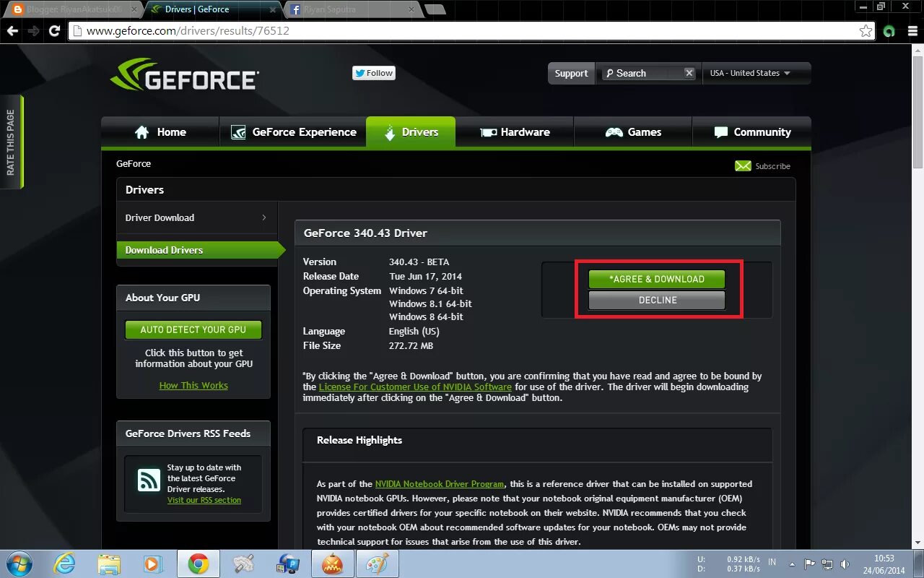Click the Drivers download arrow icon
The width and height of the screenshot is (924, 578).
pos(390,133)
